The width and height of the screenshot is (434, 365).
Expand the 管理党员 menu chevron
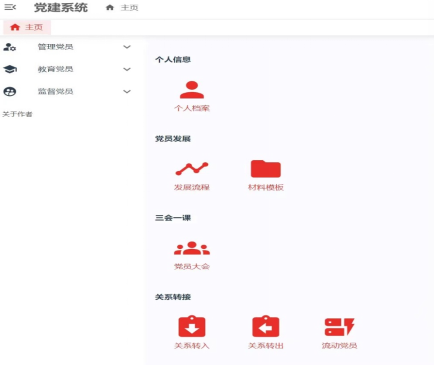[127, 47]
